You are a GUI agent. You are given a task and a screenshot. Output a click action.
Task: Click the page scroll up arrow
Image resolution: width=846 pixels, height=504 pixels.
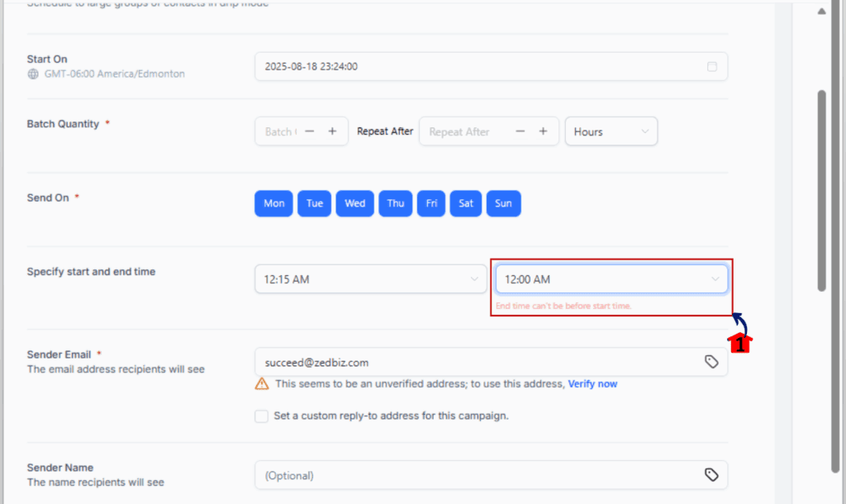(x=821, y=11)
